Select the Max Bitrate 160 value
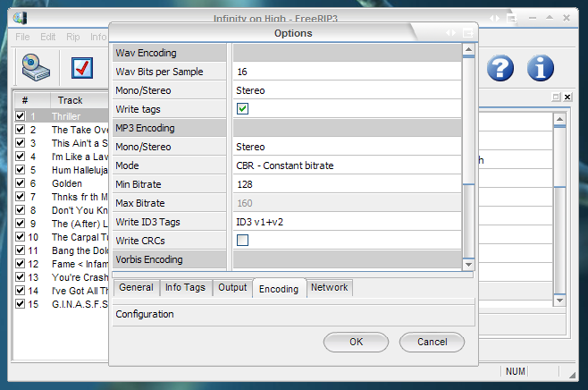Screen dimensions: 588x390 click(x=348, y=203)
